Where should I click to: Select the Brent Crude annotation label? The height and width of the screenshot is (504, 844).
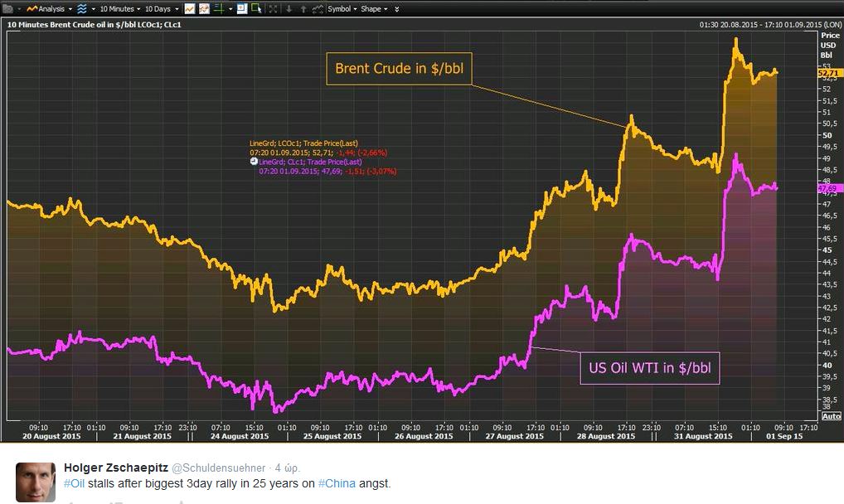tap(399, 68)
